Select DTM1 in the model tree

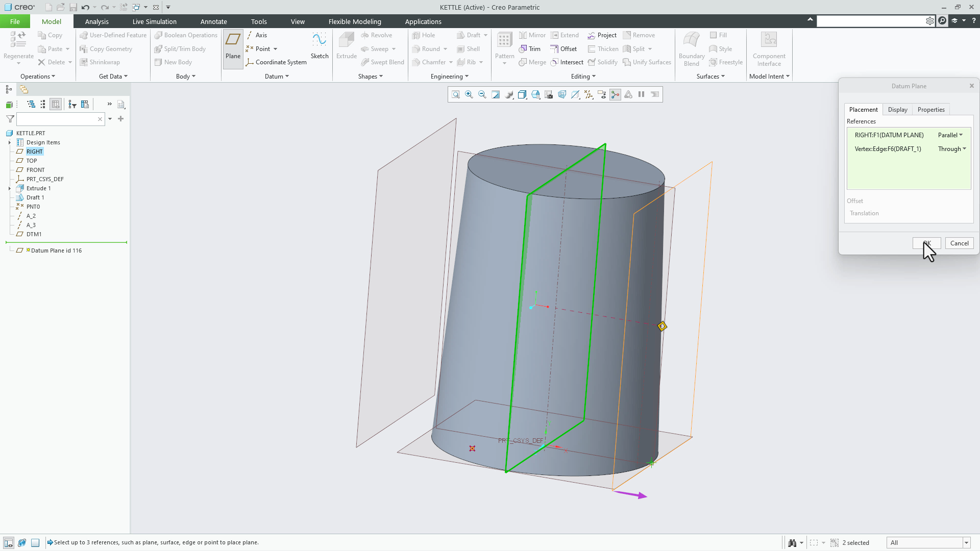click(x=34, y=234)
